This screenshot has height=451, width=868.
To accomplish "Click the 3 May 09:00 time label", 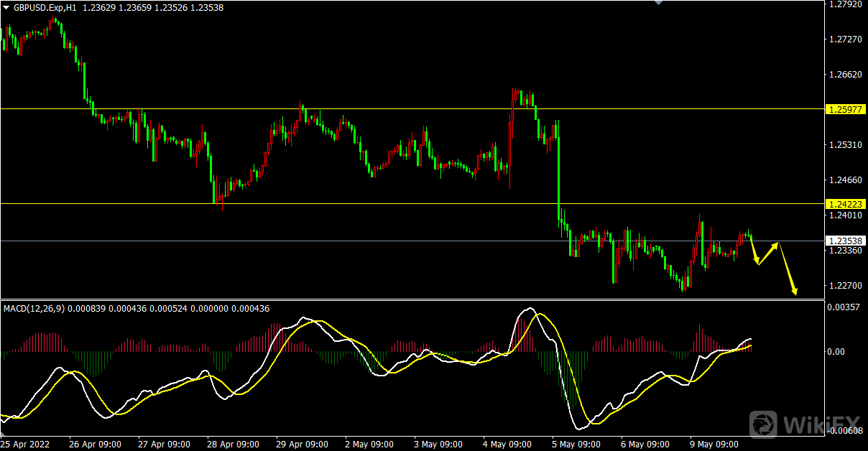I will point(438,445).
